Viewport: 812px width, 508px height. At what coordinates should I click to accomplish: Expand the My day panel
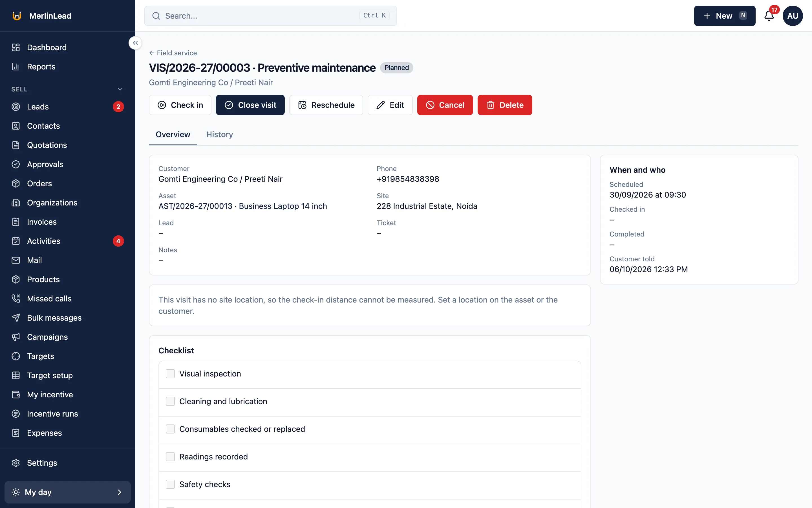[x=67, y=492]
